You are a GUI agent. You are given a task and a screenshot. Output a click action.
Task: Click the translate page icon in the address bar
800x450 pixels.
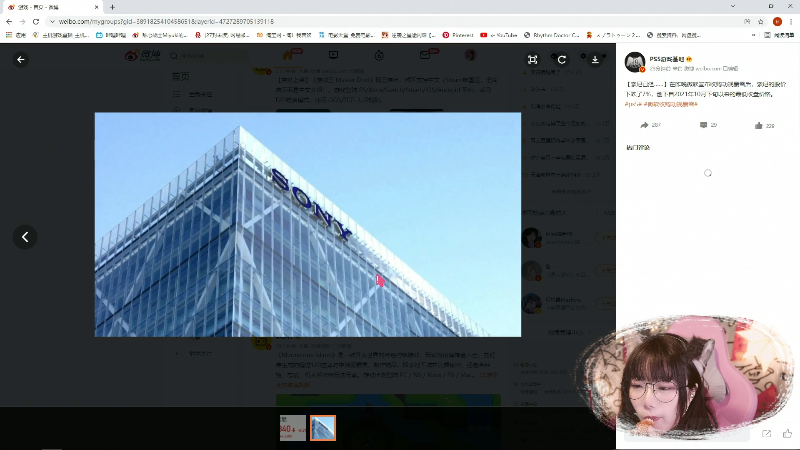747,21
